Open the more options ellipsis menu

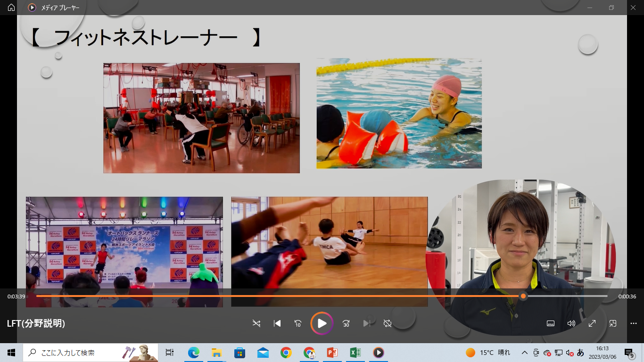[634, 323]
